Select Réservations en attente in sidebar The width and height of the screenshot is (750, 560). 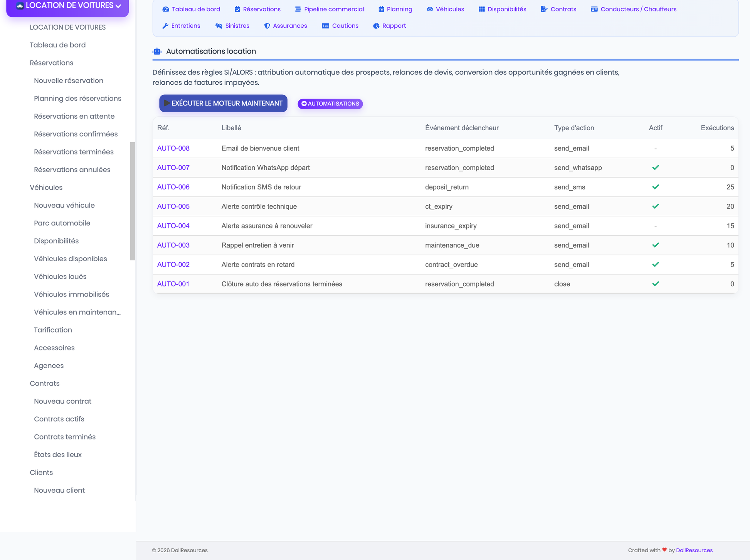(x=74, y=116)
